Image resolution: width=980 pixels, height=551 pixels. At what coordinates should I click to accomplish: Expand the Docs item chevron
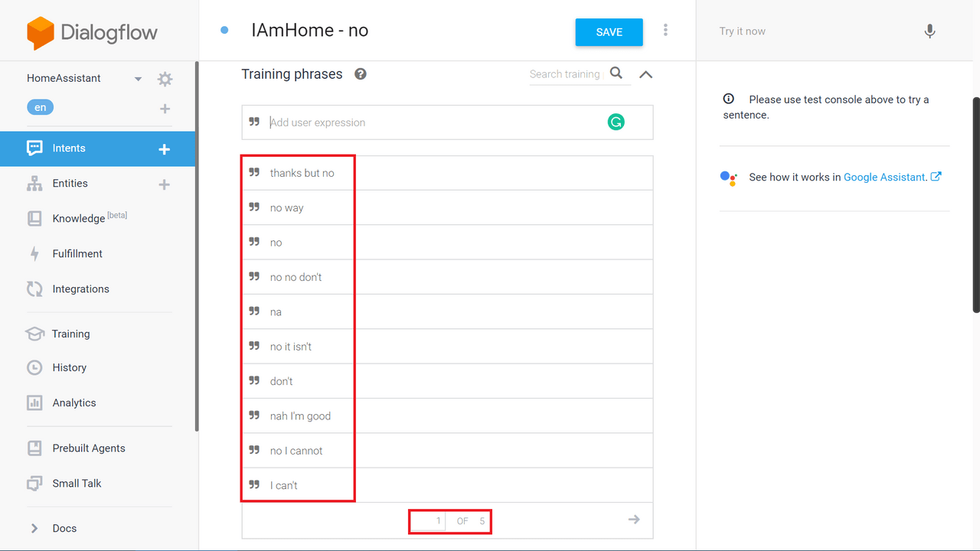[34, 528]
